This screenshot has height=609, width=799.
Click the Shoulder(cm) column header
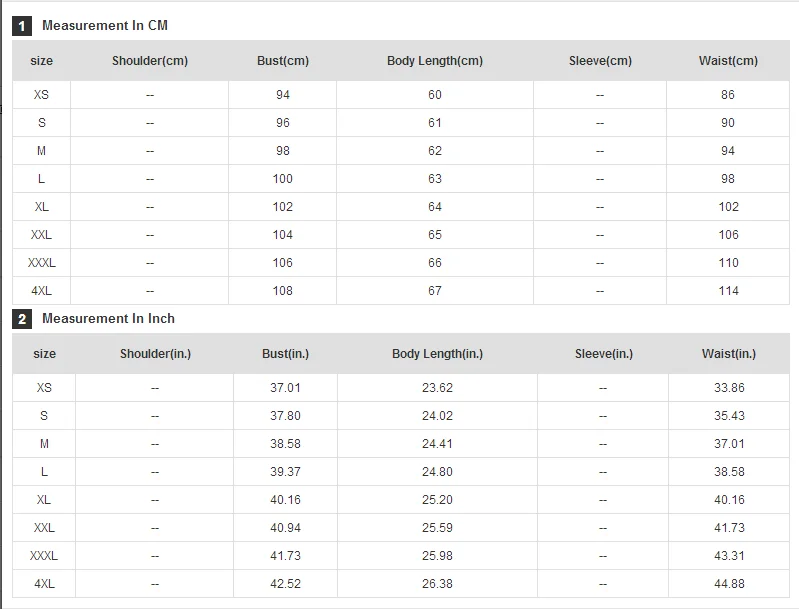[x=150, y=61]
